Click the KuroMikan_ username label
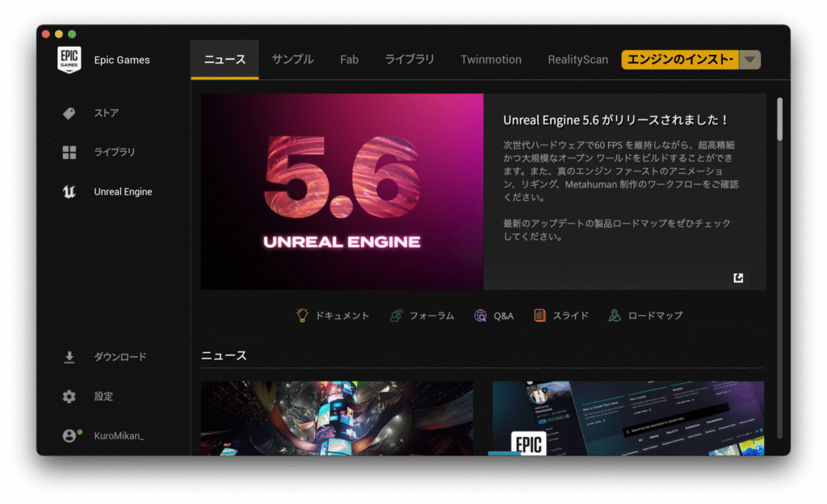Screen dimensions: 827x504 pyautogui.click(x=119, y=435)
